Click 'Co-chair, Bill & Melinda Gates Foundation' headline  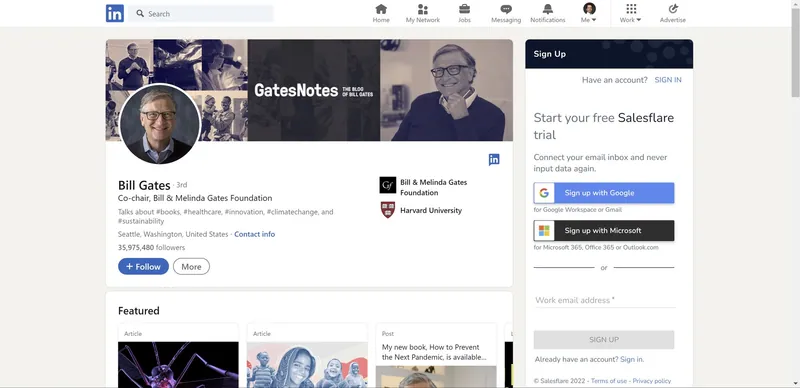point(195,198)
